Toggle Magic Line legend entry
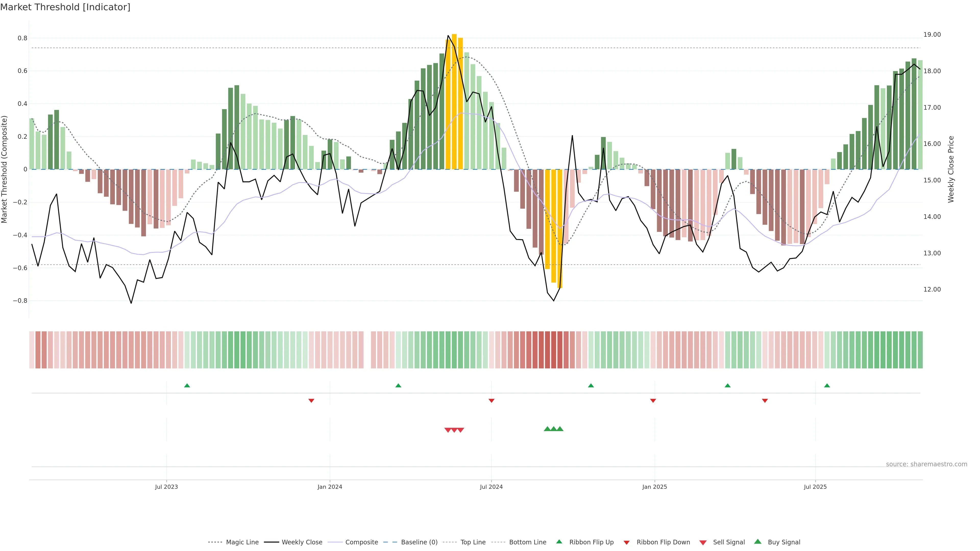Viewport: 980px width, 551px height. tap(242, 542)
